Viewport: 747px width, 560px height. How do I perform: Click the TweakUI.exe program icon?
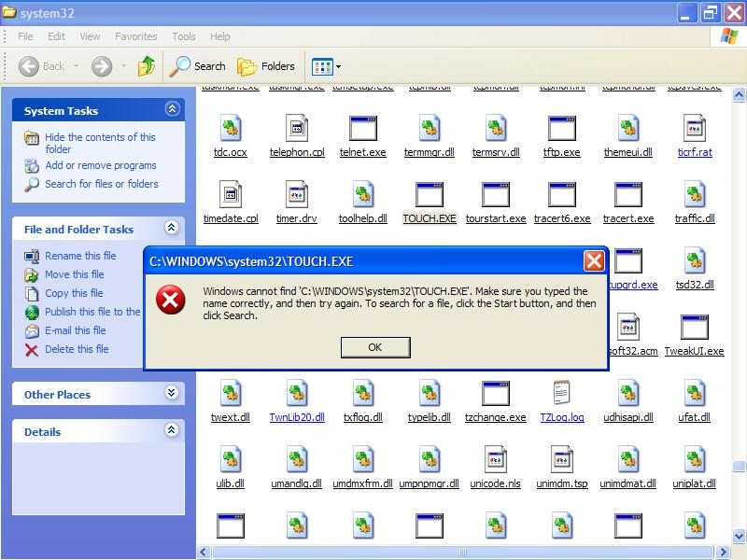(694, 328)
